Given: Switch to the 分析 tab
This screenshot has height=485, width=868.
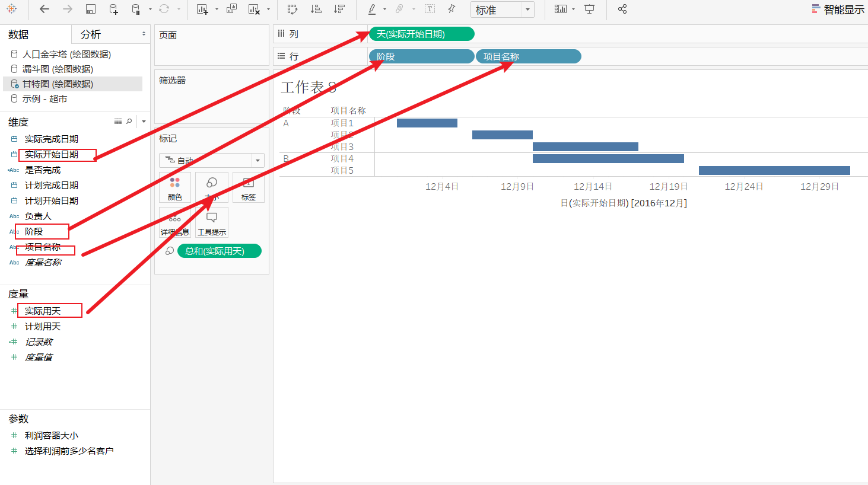Looking at the screenshot, I should tap(91, 34).
